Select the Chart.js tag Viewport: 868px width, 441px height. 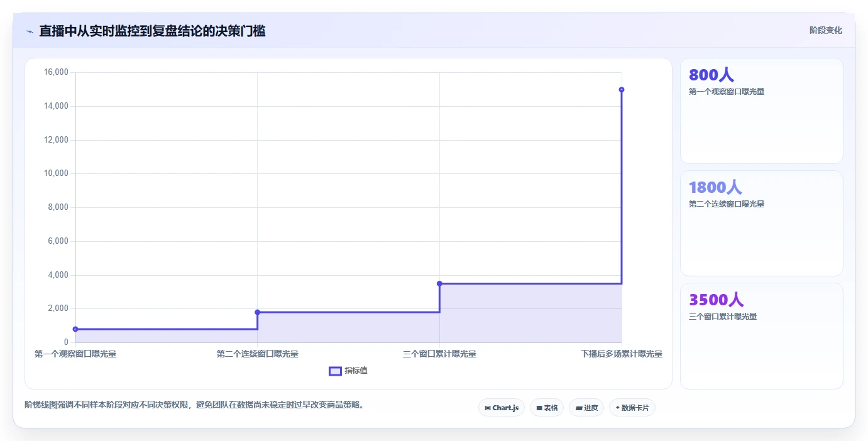click(502, 408)
